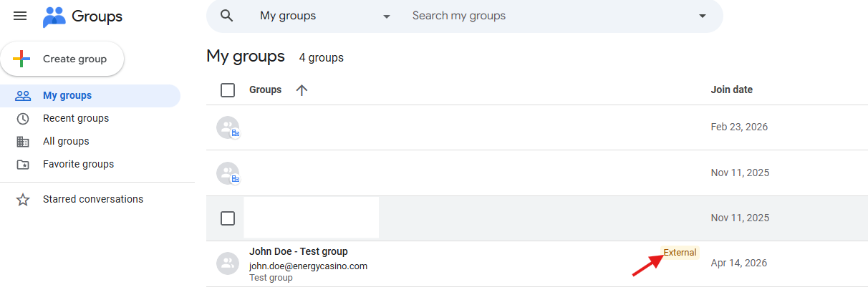Tick checkbox in the highlighted Nov 11 row
This screenshot has height=305, width=868.
click(228, 218)
